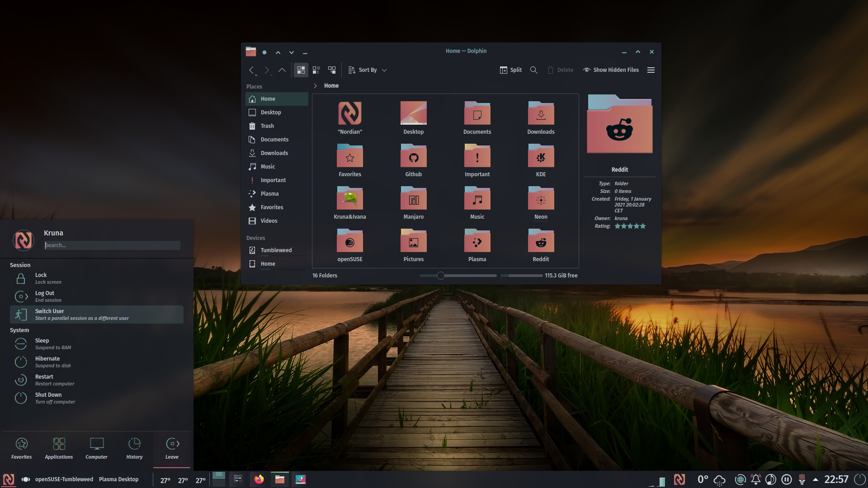Open Dolphin hamburger menu
This screenshot has width=868, height=488.
point(651,70)
